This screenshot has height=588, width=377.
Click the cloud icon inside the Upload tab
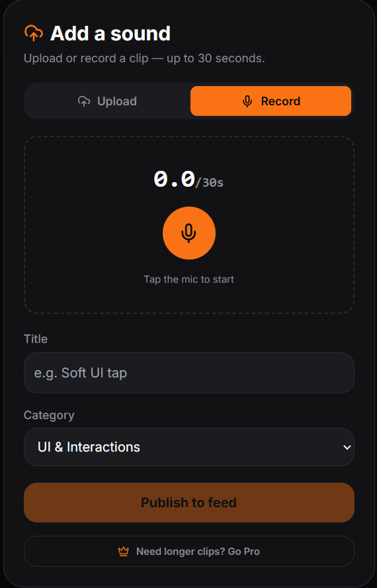pyautogui.click(x=84, y=101)
